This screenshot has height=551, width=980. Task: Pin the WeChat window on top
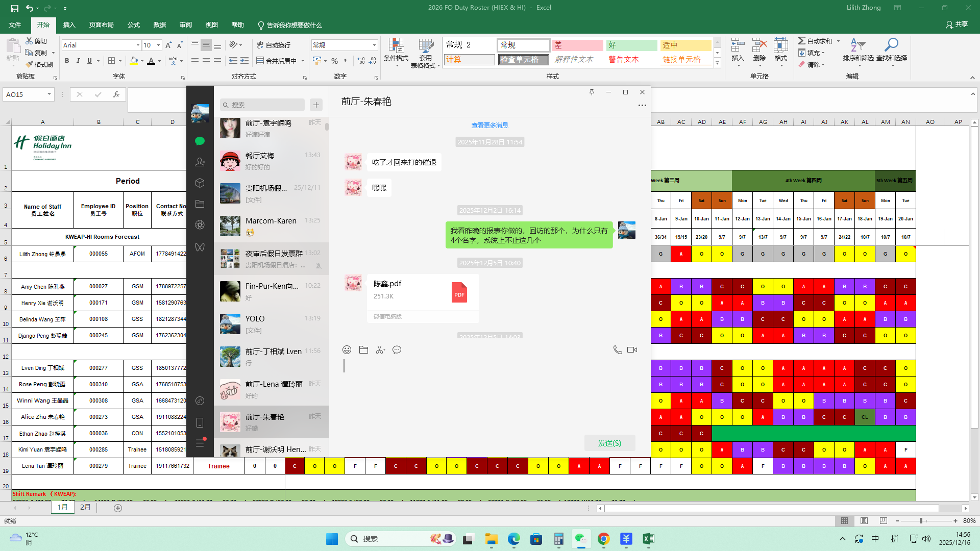point(592,92)
